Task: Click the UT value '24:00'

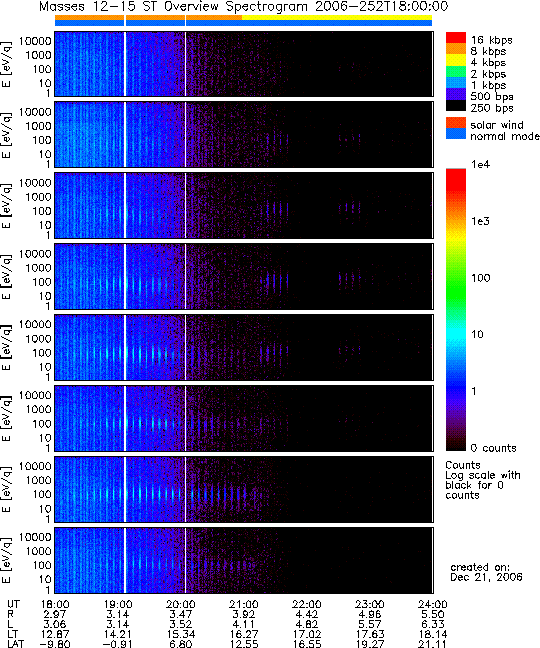Action: (433, 605)
